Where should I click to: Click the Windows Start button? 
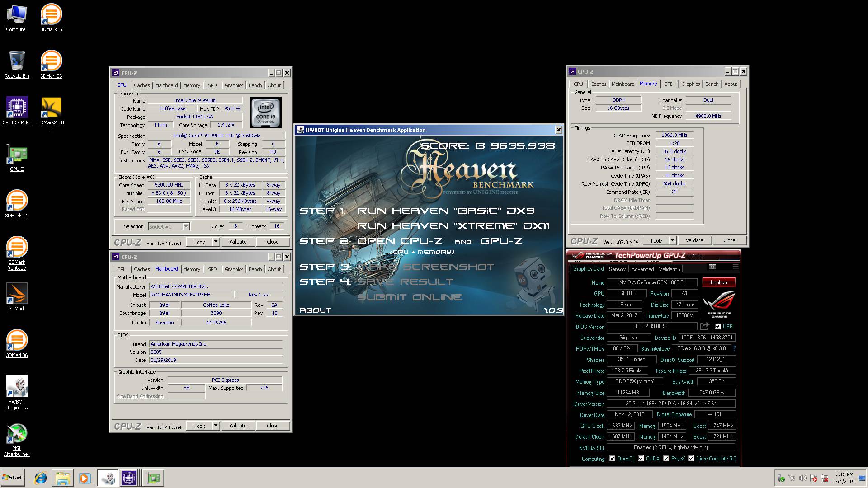(x=12, y=478)
